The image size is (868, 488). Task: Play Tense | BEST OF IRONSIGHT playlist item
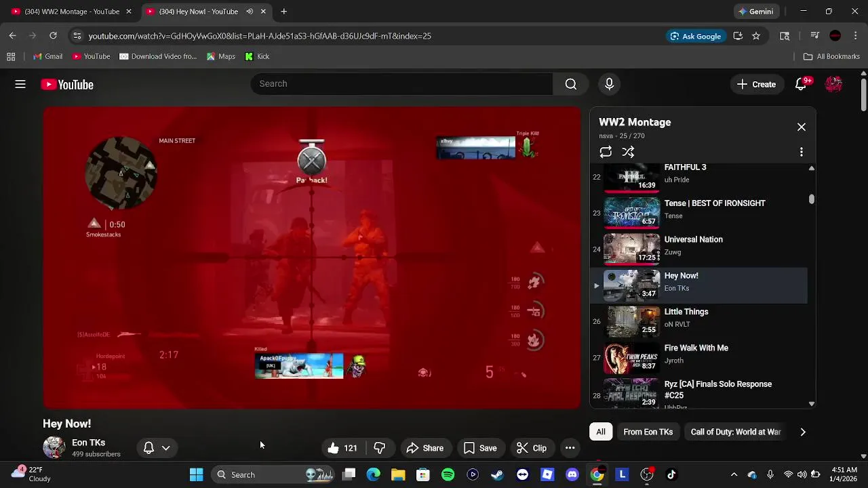coord(698,213)
